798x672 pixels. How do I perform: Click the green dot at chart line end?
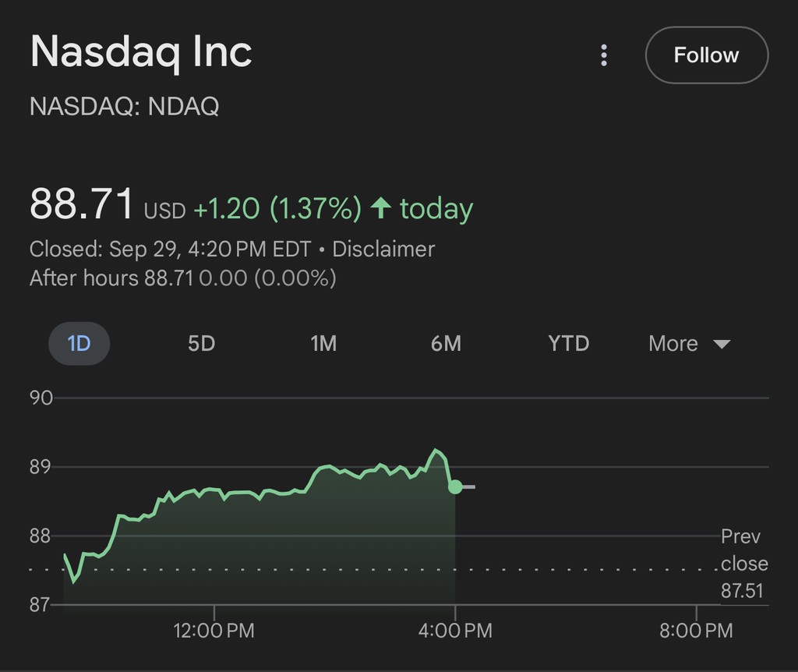[x=455, y=486]
